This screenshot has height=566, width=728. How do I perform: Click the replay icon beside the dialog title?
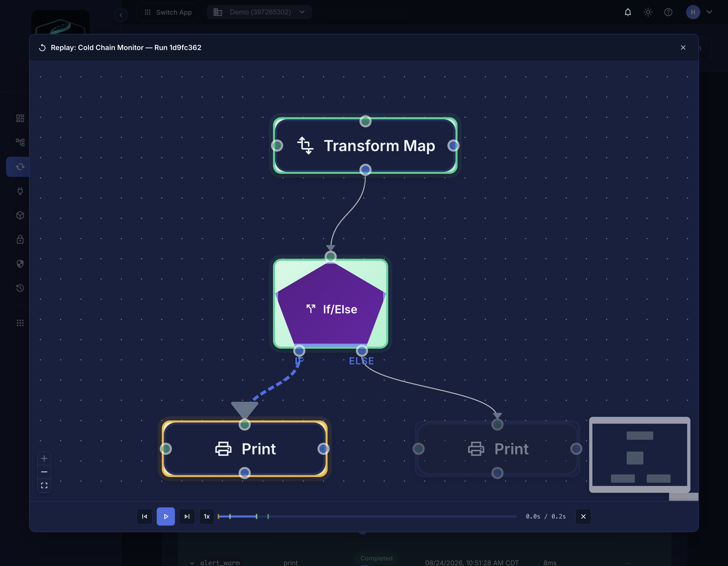pyautogui.click(x=42, y=48)
